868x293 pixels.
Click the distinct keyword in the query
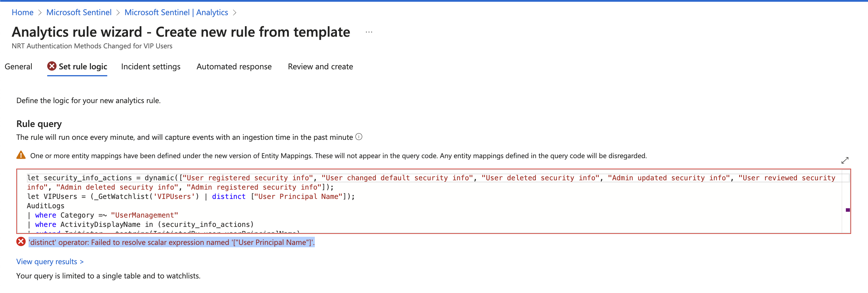(x=229, y=196)
